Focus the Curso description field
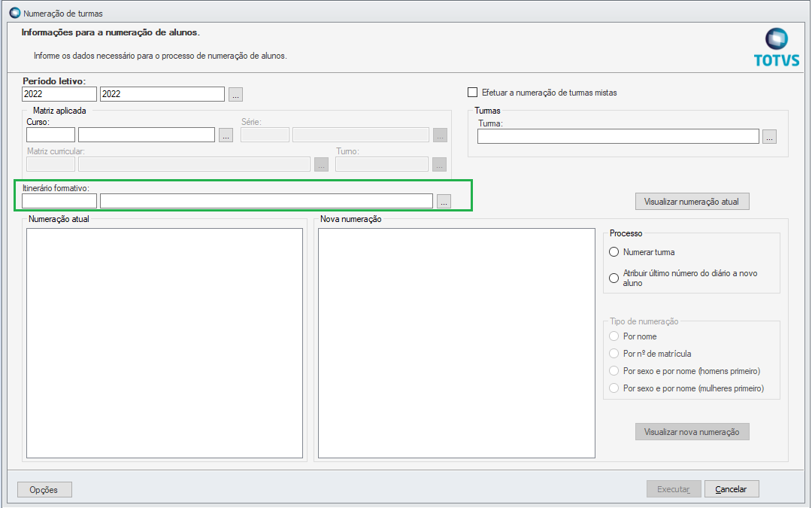The image size is (812, 508). coord(147,135)
